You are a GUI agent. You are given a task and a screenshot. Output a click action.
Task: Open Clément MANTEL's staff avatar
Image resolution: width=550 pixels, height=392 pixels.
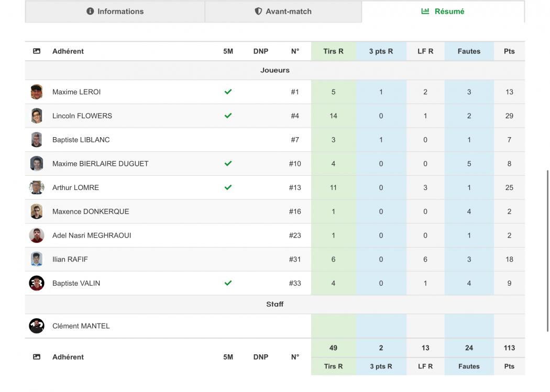click(x=37, y=326)
